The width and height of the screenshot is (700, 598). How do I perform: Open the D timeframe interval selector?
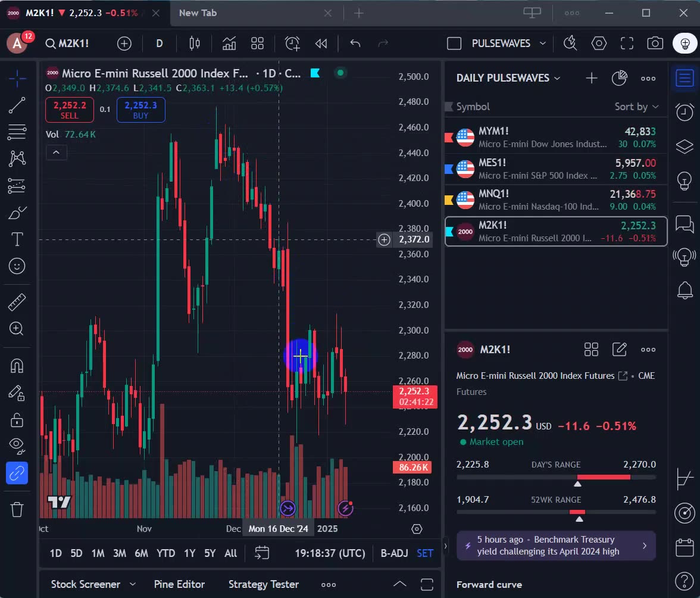click(x=160, y=43)
